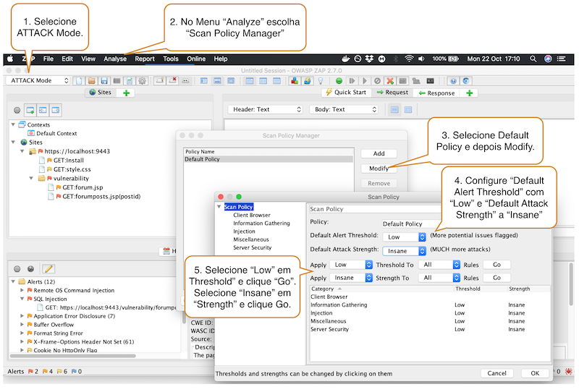Viewport: 579px width, 392px height.
Task: Click the Category column header
Action: click(x=381, y=289)
